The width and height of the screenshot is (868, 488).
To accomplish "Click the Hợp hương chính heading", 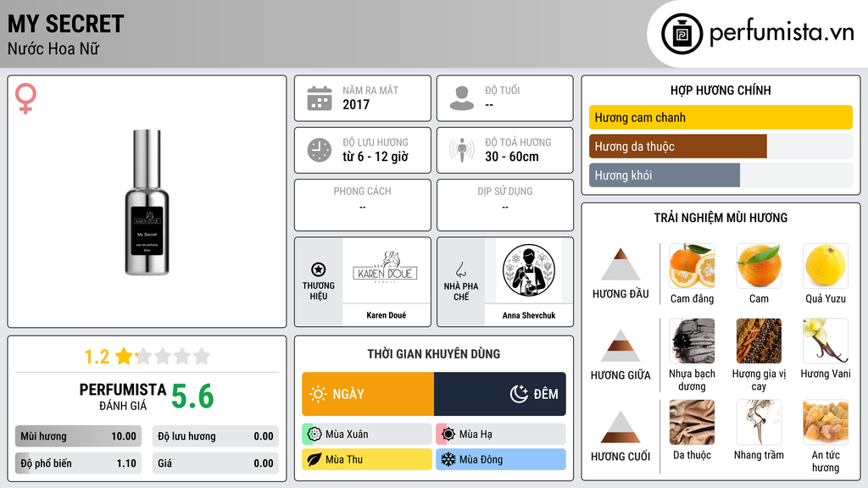I will click(x=721, y=90).
